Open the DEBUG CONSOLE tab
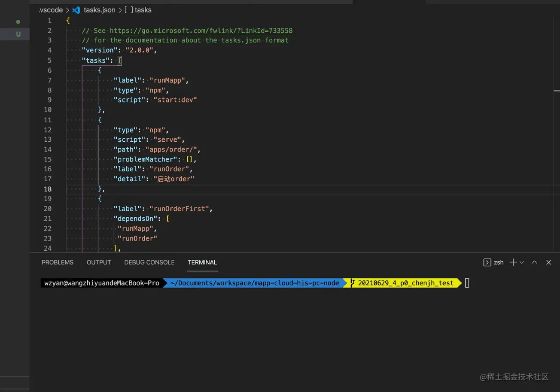The width and height of the screenshot is (560, 392). [x=149, y=262]
